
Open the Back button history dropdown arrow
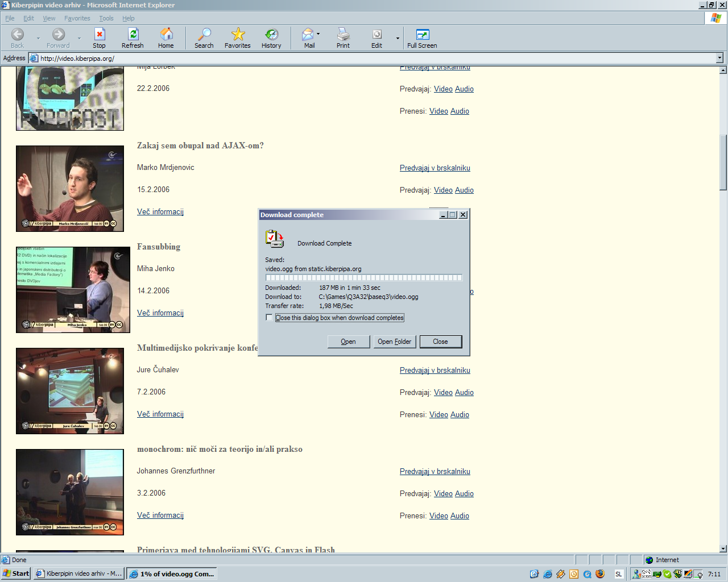click(39, 39)
